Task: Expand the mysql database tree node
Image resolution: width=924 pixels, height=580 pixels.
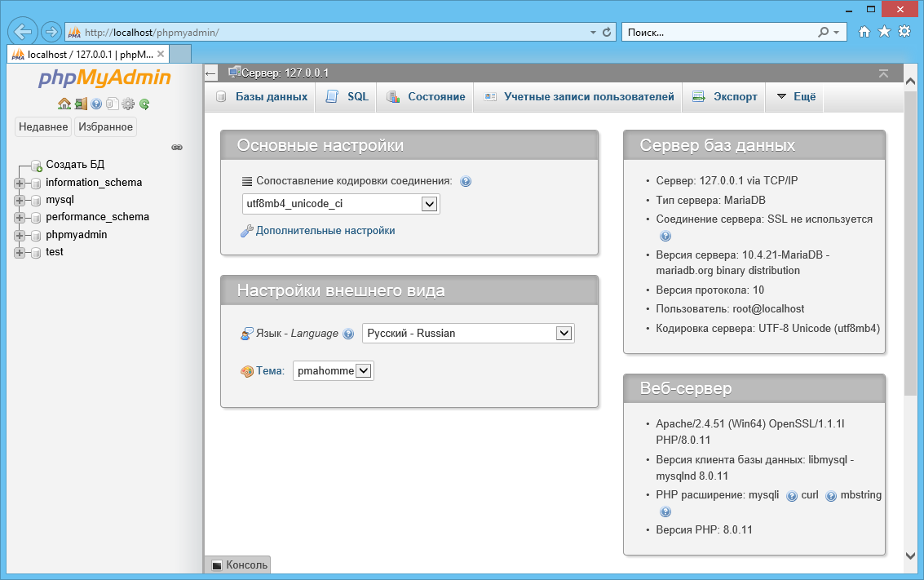Action: (20, 201)
